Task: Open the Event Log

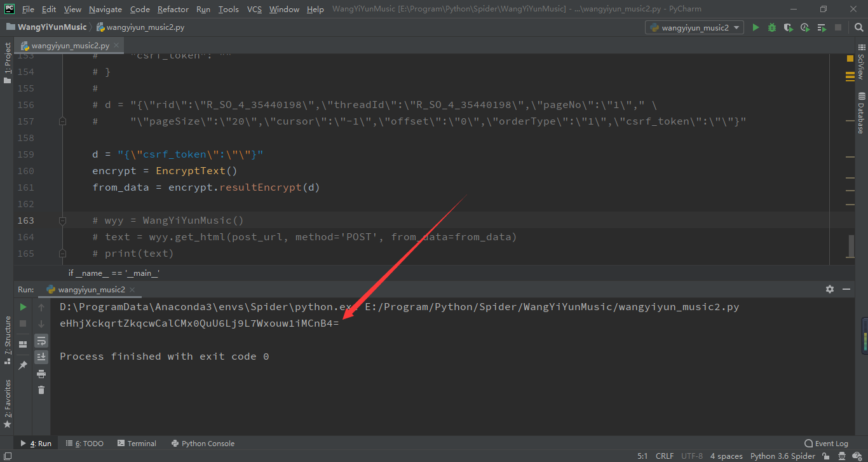Action: (826, 444)
